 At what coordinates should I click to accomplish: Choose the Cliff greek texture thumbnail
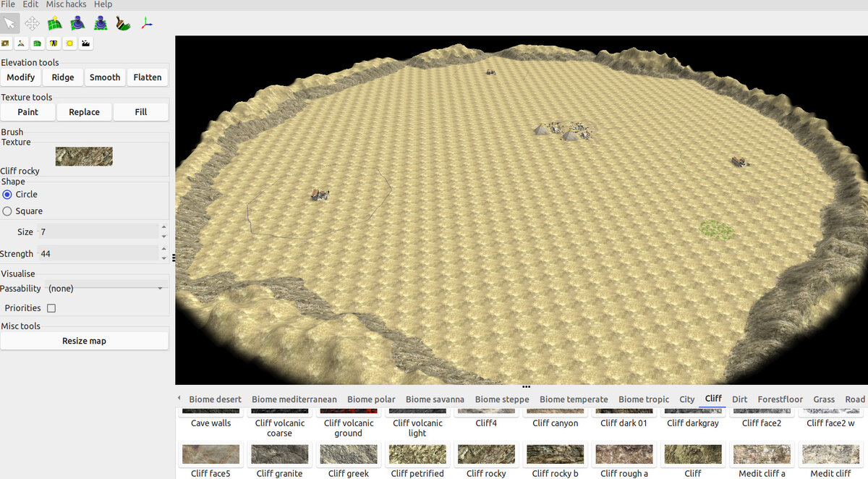coord(348,454)
